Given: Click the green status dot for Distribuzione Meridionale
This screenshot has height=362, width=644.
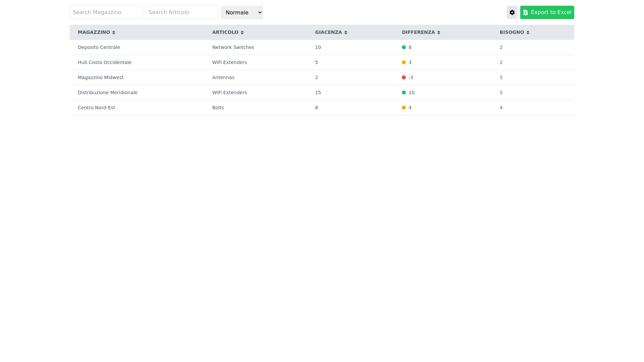Looking at the screenshot, I should pyautogui.click(x=404, y=93).
